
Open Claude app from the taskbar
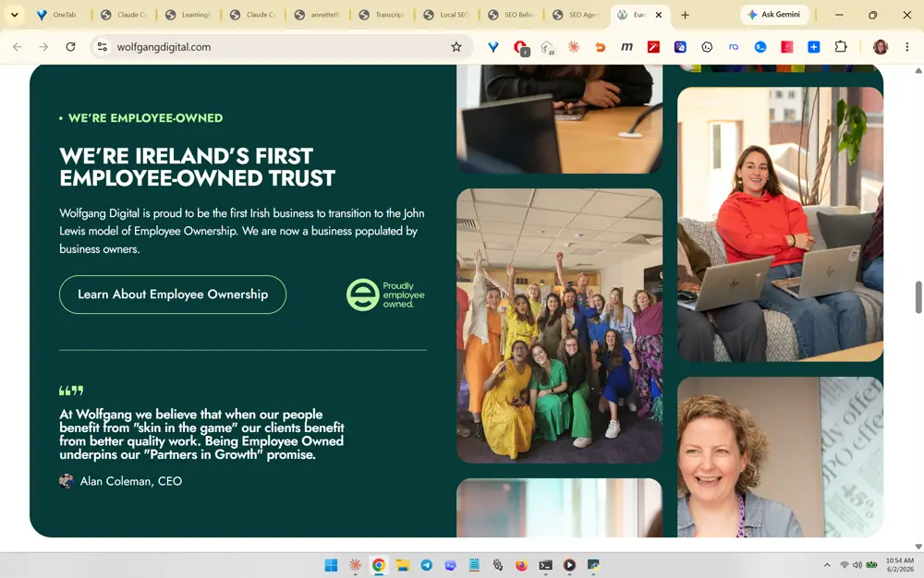(x=355, y=565)
